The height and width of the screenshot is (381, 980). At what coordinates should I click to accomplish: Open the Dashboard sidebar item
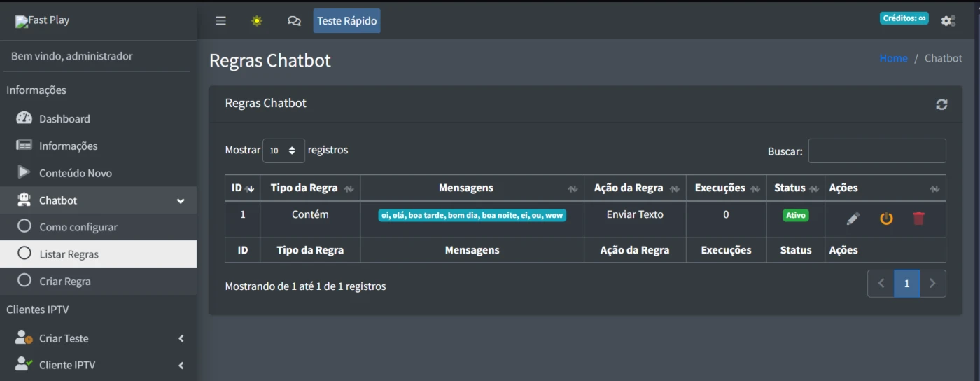coord(64,119)
